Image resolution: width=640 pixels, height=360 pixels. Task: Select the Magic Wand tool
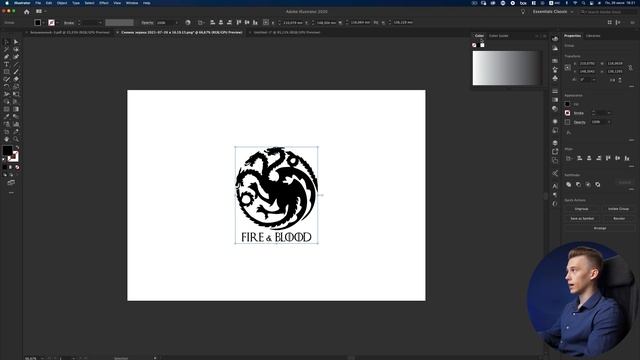point(6,49)
